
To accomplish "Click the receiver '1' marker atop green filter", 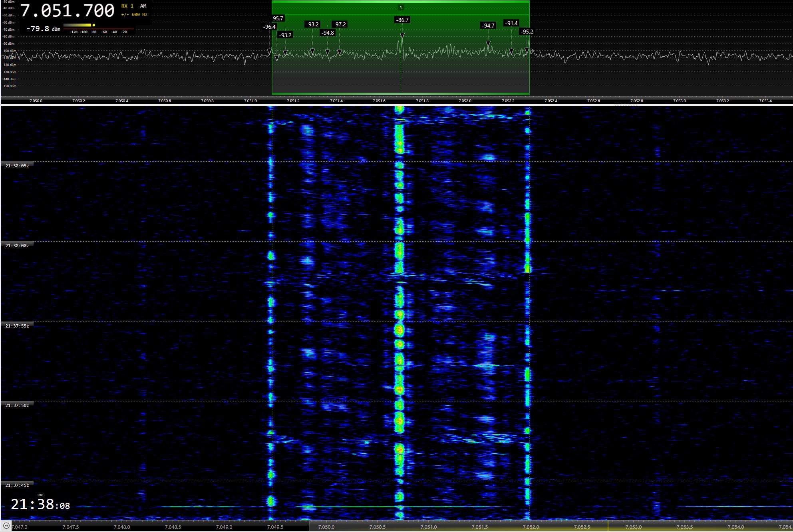I will tap(401, 8).
